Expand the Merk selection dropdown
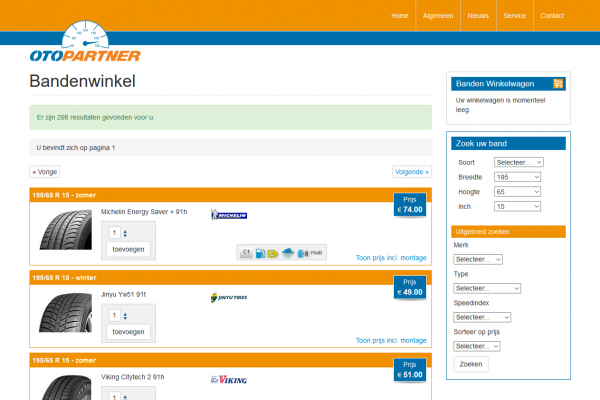Image resolution: width=600 pixels, height=400 pixels. click(478, 259)
